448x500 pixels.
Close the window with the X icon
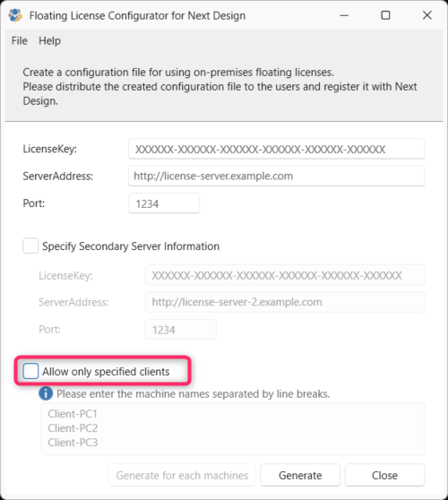[x=427, y=15]
